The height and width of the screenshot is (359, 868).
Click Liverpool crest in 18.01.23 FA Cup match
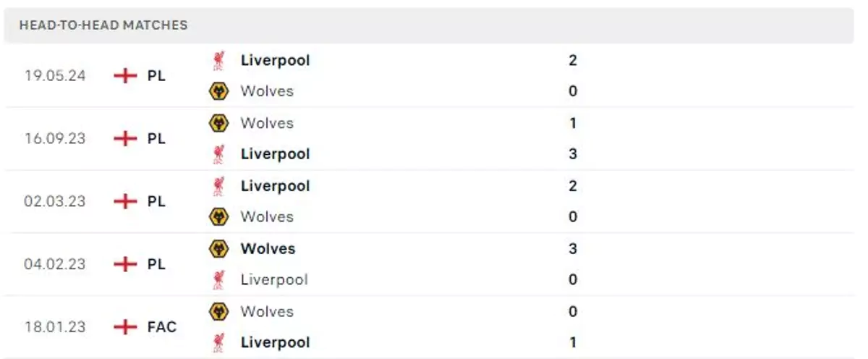coord(218,342)
